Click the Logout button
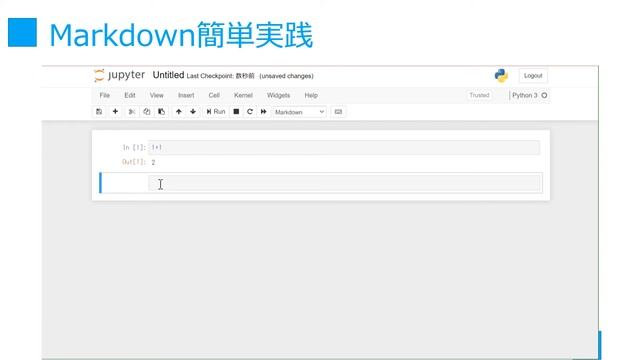 (x=533, y=76)
